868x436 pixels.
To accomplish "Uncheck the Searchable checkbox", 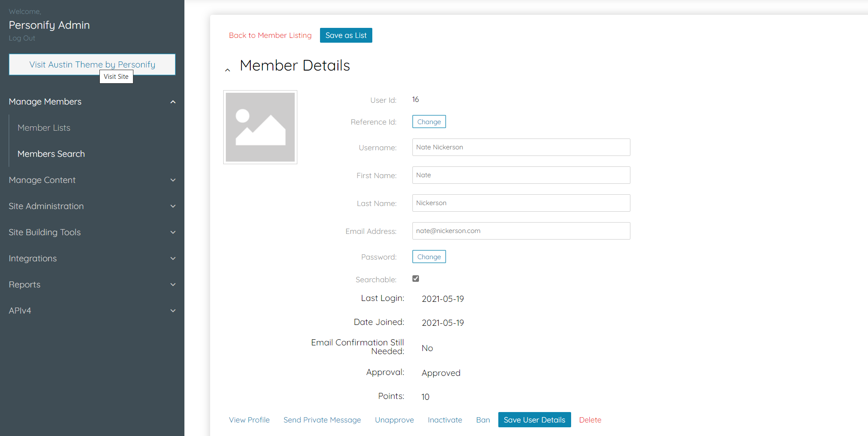I will point(415,279).
